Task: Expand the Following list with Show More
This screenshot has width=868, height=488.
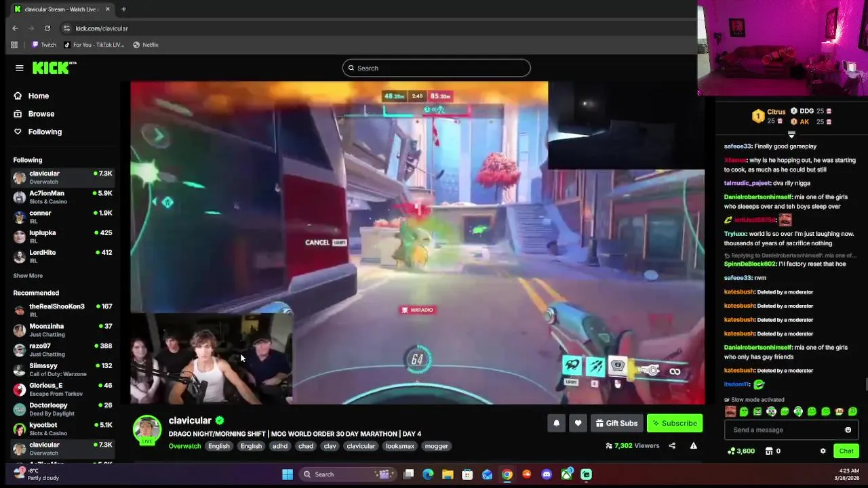Action: (x=28, y=276)
